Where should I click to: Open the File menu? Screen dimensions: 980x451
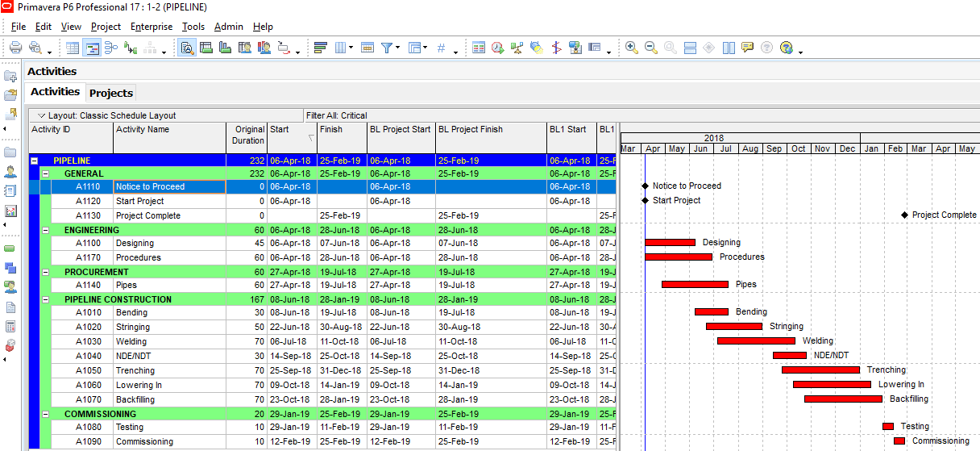coord(19,27)
